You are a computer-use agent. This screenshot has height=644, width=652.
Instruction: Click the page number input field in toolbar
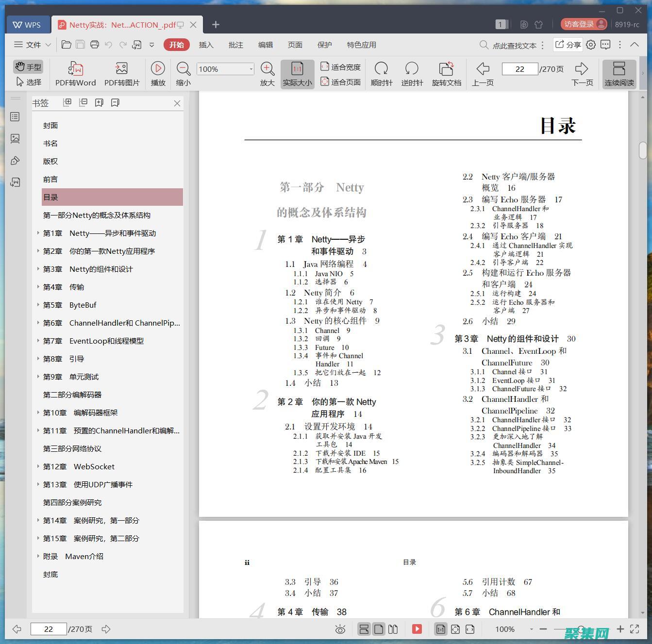519,69
